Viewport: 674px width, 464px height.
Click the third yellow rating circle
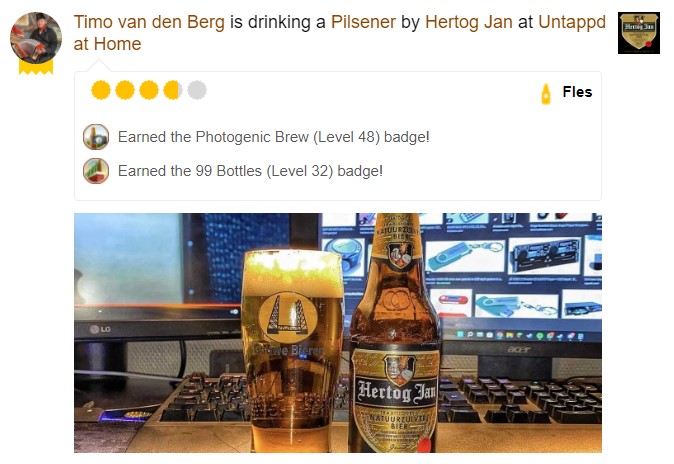point(149,90)
